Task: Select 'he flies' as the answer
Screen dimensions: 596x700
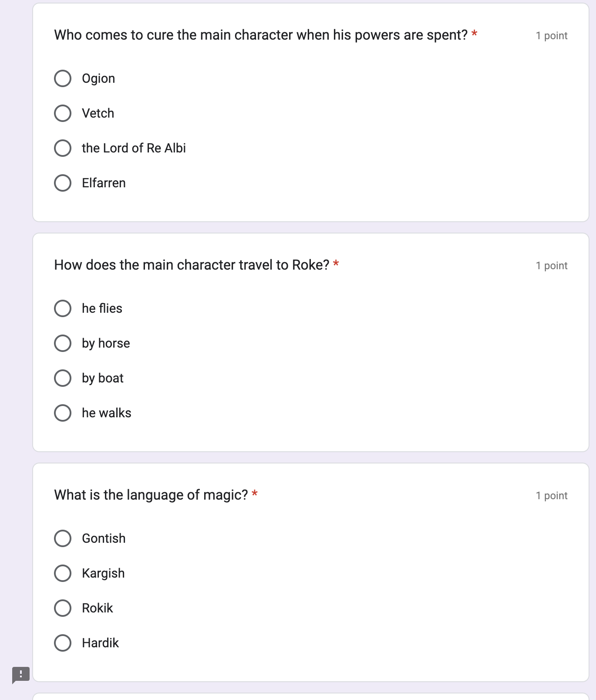Action: [x=63, y=308]
